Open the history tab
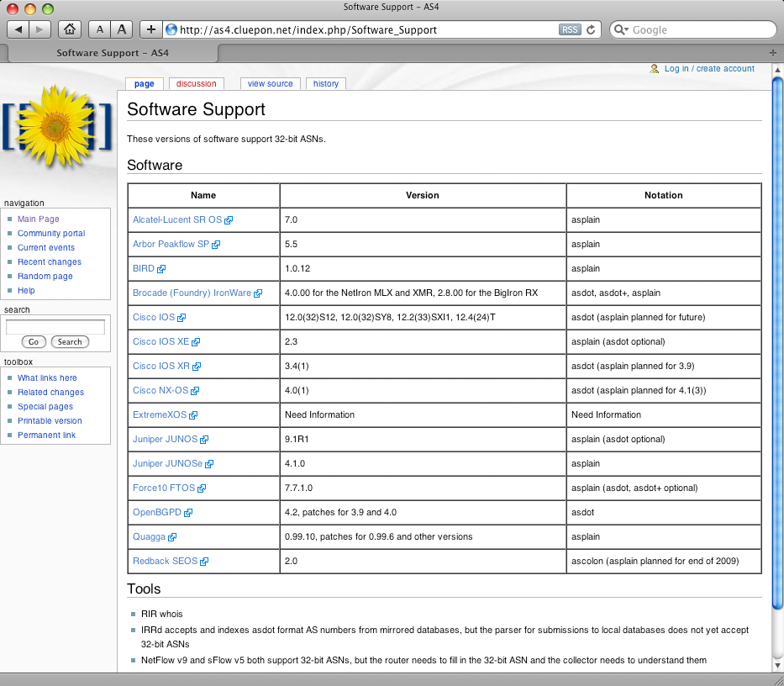Screen dimensions: 784x686 (326, 83)
